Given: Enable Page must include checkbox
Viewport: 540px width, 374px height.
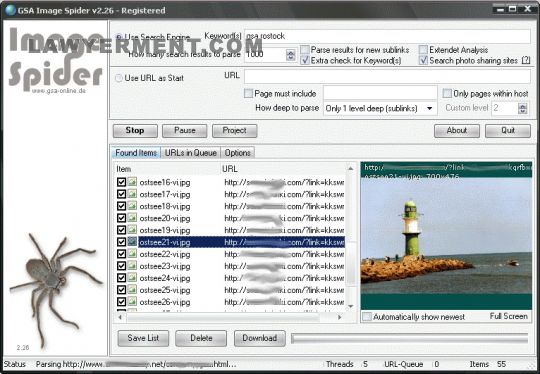Looking at the screenshot, I should (248, 93).
